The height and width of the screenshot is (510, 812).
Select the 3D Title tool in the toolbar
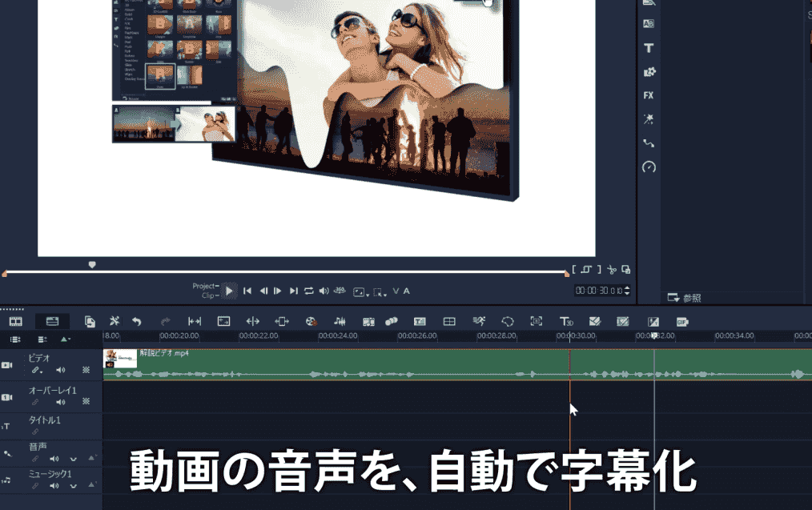click(x=567, y=320)
